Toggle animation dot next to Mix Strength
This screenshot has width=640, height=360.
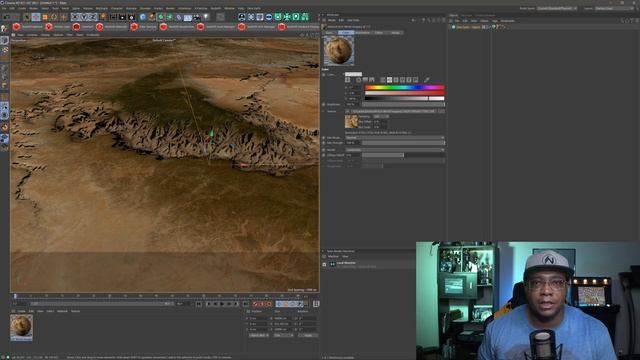[324, 143]
